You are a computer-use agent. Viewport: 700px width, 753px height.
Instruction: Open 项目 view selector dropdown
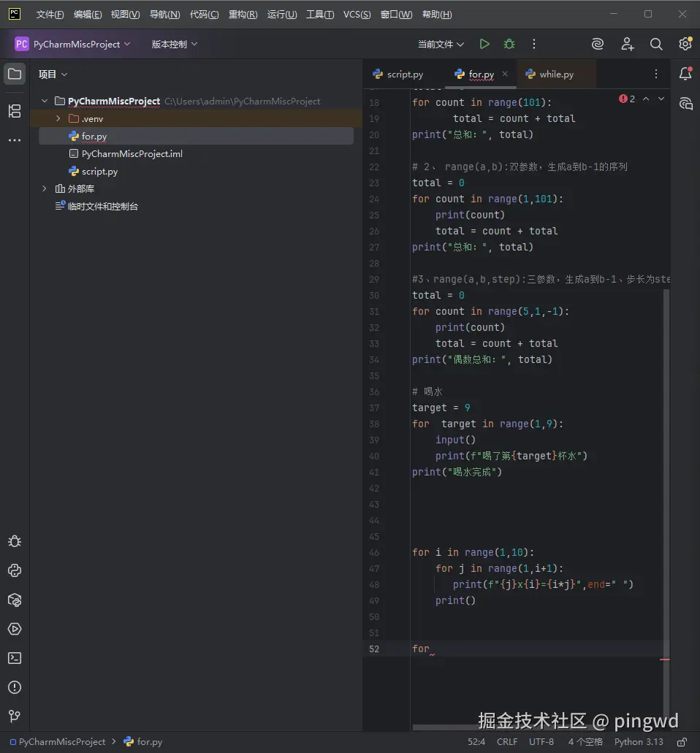click(x=53, y=74)
